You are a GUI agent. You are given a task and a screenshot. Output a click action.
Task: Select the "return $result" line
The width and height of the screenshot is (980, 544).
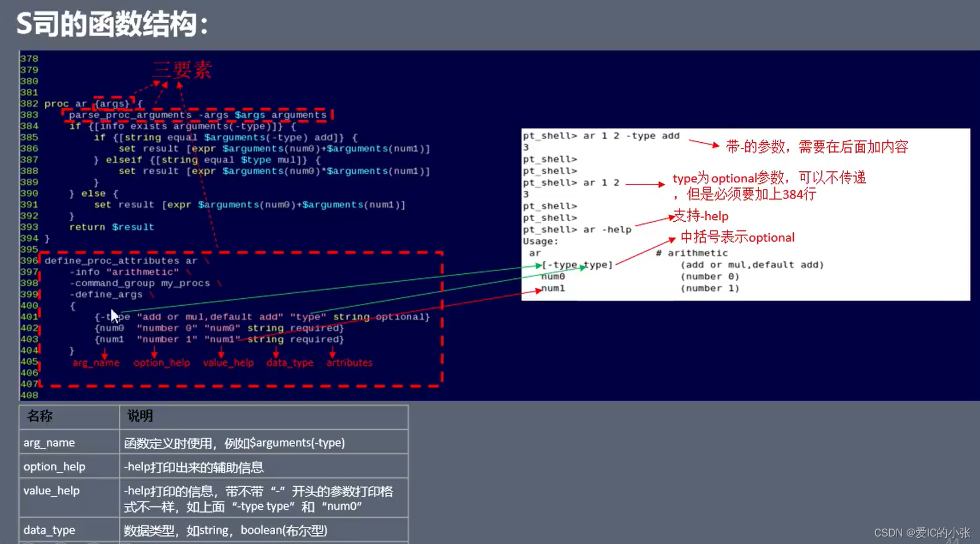(111, 227)
